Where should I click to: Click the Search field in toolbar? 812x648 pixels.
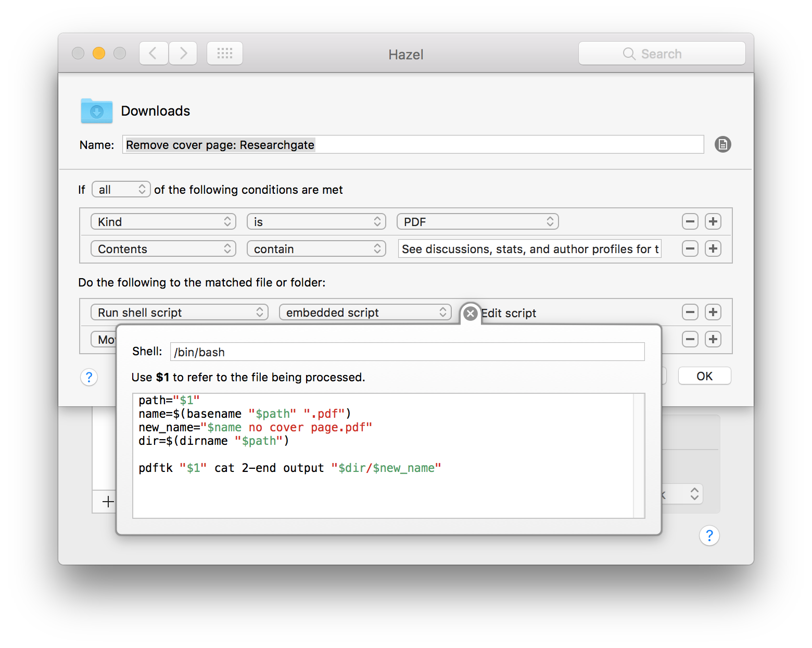(x=662, y=54)
